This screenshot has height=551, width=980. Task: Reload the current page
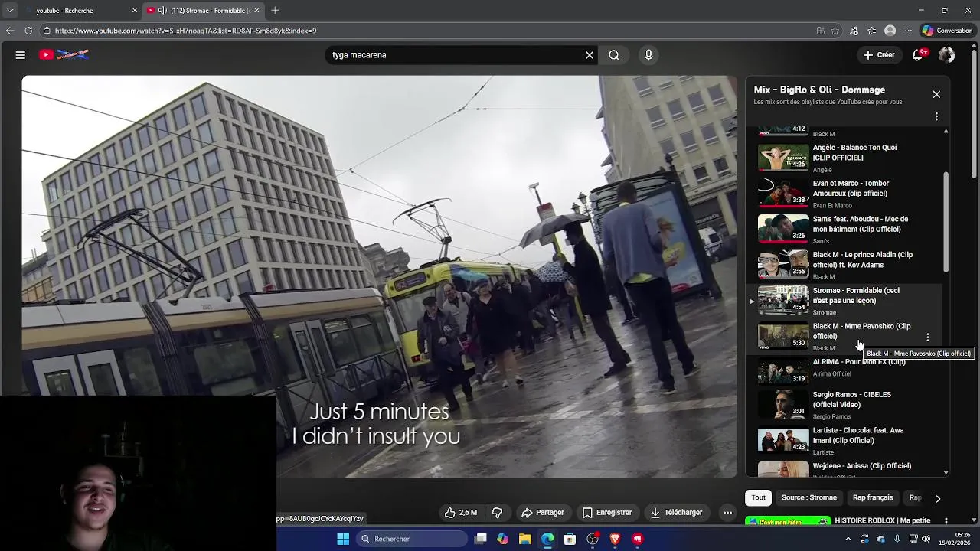click(28, 31)
